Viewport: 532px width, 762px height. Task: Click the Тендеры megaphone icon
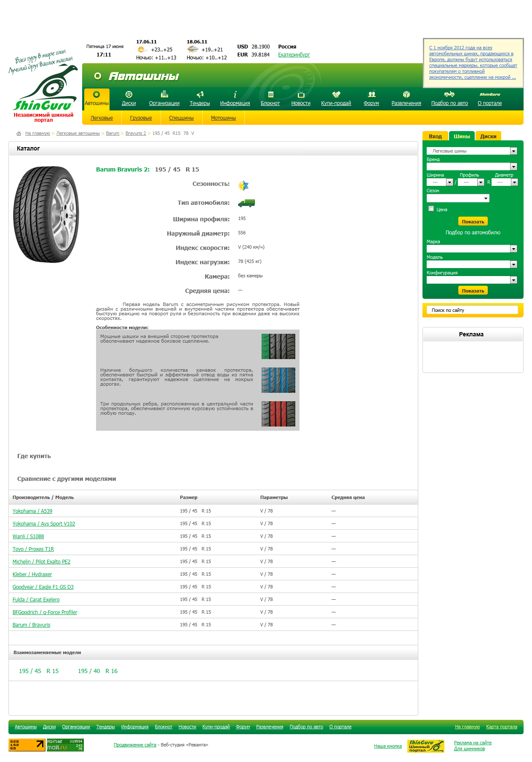click(200, 94)
